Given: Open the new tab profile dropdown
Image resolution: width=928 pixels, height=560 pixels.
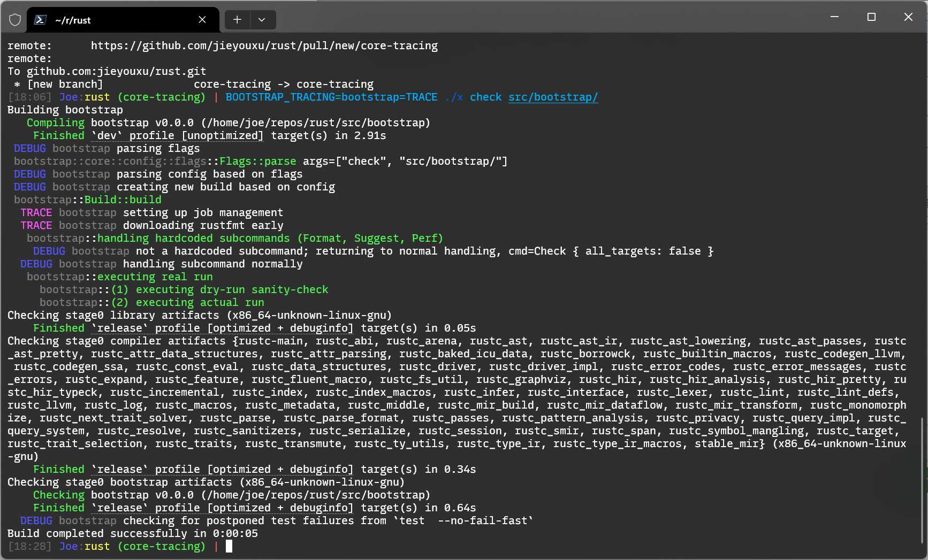Looking at the screenshot, I should (262, 20).
